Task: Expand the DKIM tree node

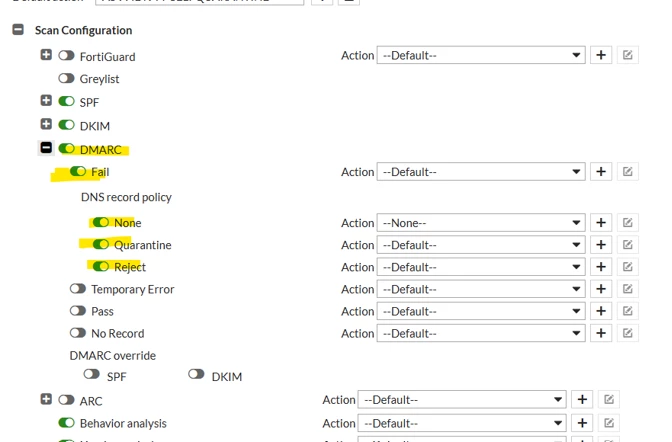Action: point(46,124)
